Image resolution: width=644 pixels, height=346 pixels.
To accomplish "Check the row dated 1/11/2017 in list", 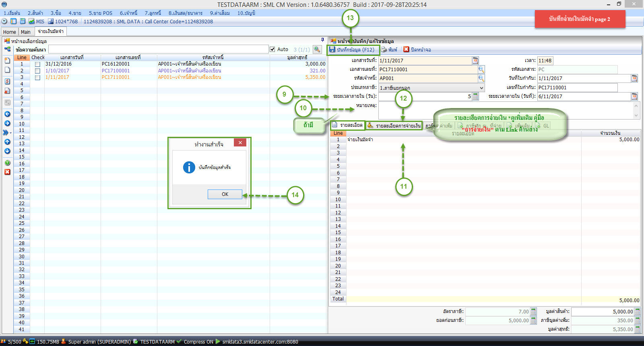I will click(37, 77).
